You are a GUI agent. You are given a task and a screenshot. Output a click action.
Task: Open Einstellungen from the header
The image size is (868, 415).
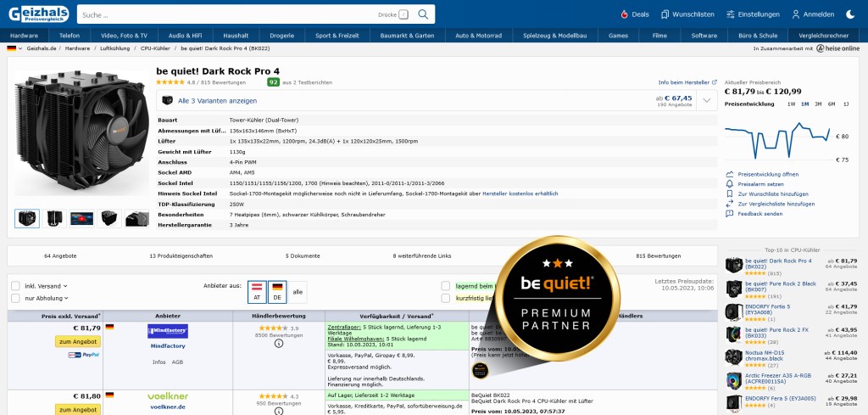[x=752, y=14]
